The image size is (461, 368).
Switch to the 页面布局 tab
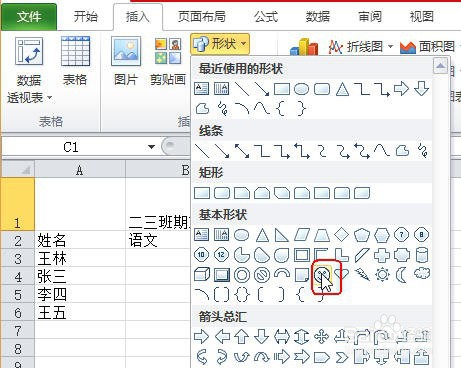(x=201, y=16)
